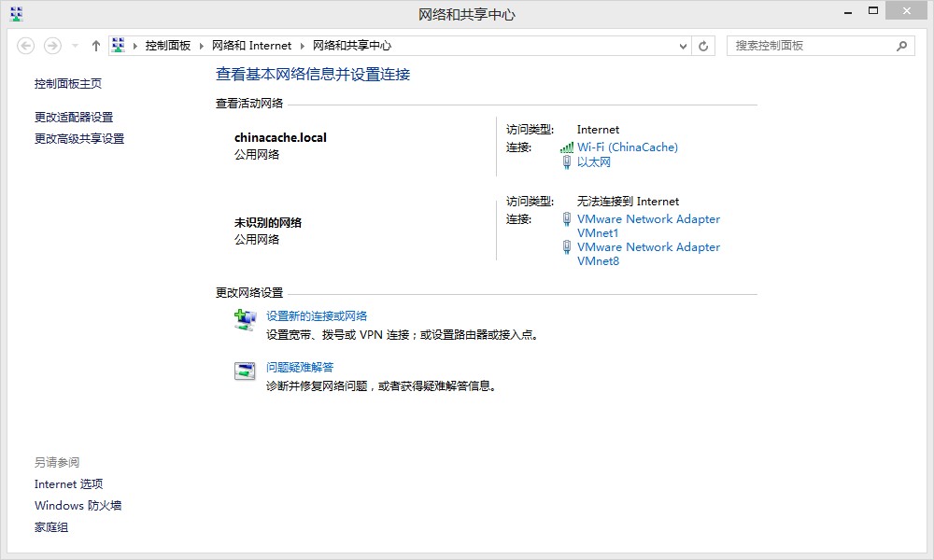The image size is (934, 560).
Task: Expand the breadcrumb chevron after 控制面板
Action: click(x=201, y=45)
